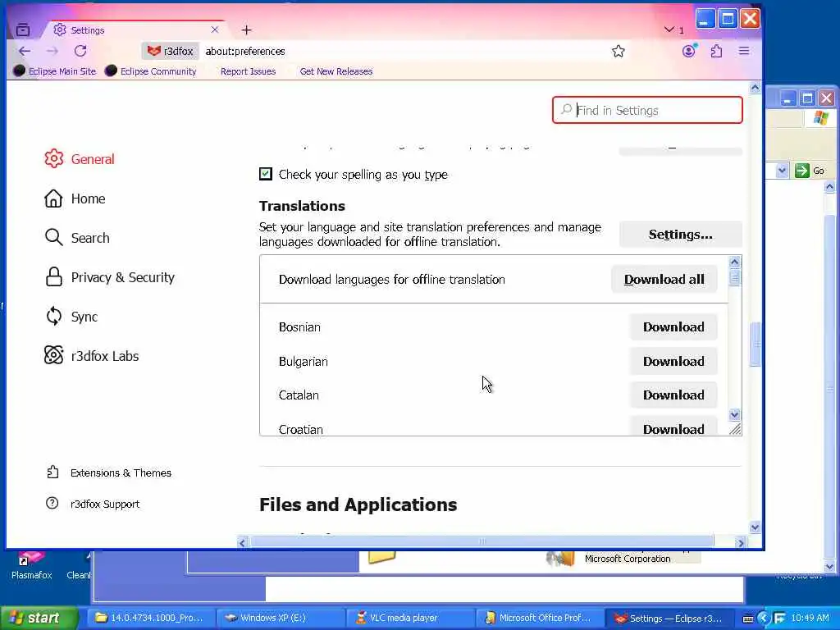Screen dimensions: 840x630
Task: Open the Search settings category
Action: click(76, 238)
